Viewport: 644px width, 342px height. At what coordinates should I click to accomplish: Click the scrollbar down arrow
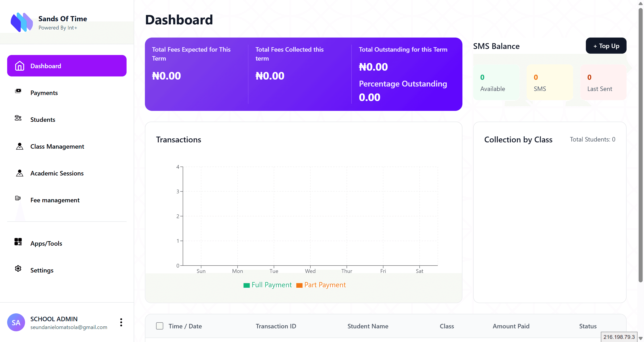coord(640,338)
